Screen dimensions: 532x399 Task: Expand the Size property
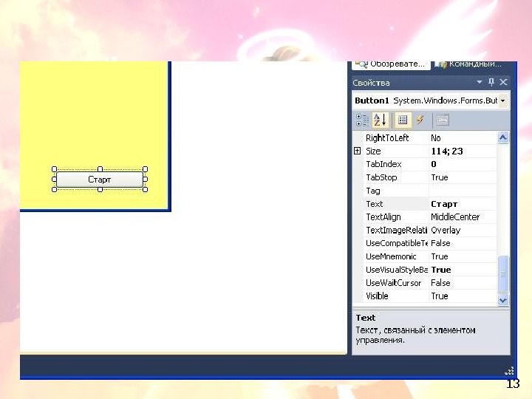(x=358, y=151)
